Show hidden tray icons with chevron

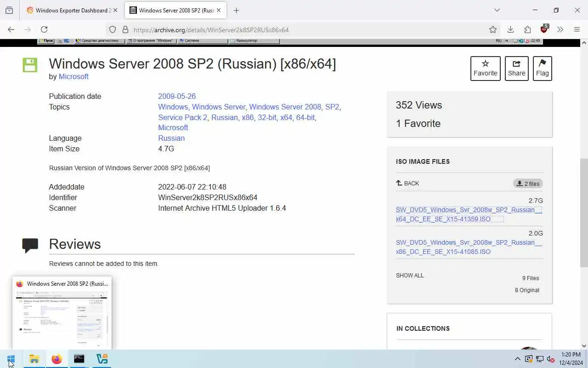[517, 359]
